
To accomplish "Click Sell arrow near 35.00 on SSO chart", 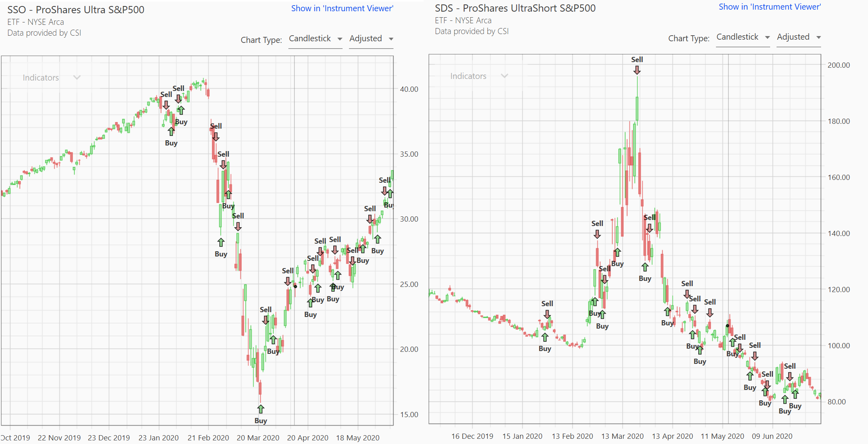I will click(223, 164).
